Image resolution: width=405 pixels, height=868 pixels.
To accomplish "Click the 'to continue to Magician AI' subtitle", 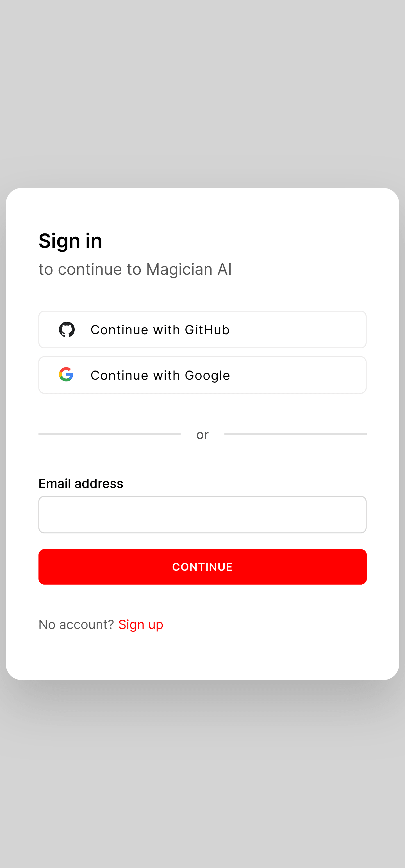I will coord(135,269).
